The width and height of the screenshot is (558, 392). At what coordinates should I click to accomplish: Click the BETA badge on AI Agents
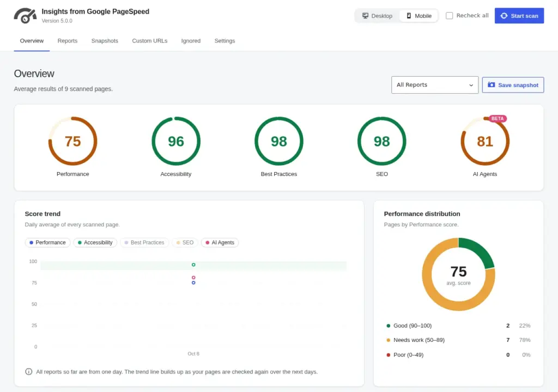coord(497,119)
